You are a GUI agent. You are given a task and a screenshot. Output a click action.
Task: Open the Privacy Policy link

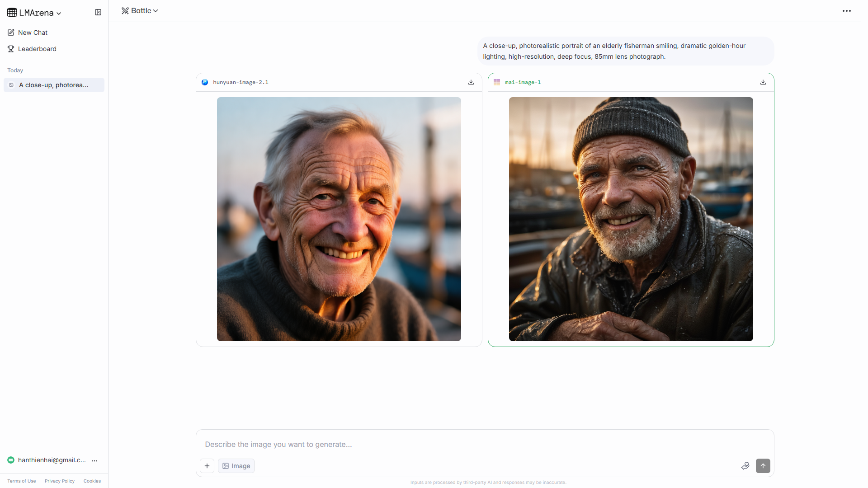point(59,481)
